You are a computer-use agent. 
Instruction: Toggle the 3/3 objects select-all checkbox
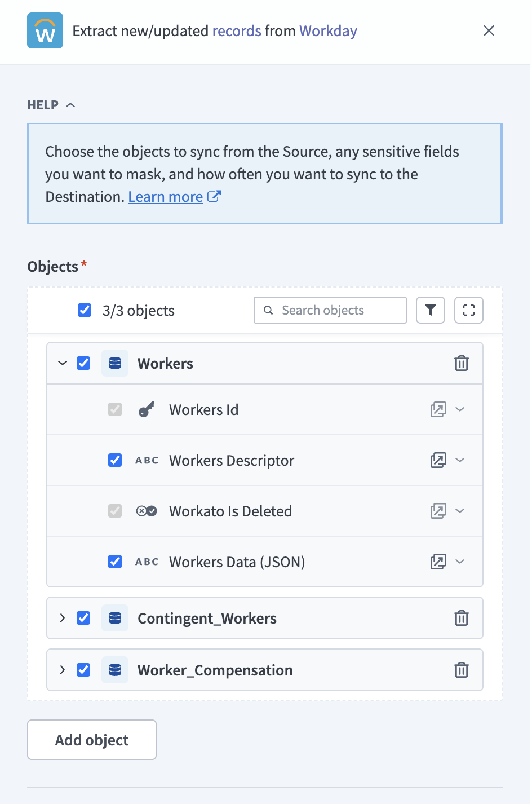click(x=85, y=310)
